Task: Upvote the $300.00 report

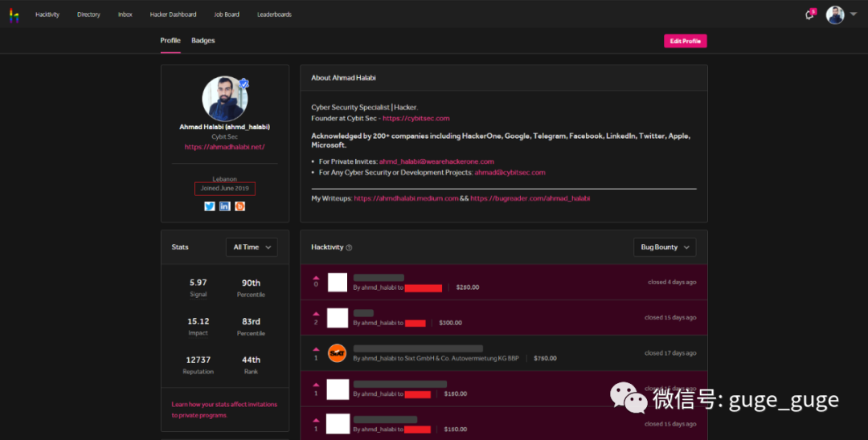Action: pyautogui.click(x=316, y=313)
